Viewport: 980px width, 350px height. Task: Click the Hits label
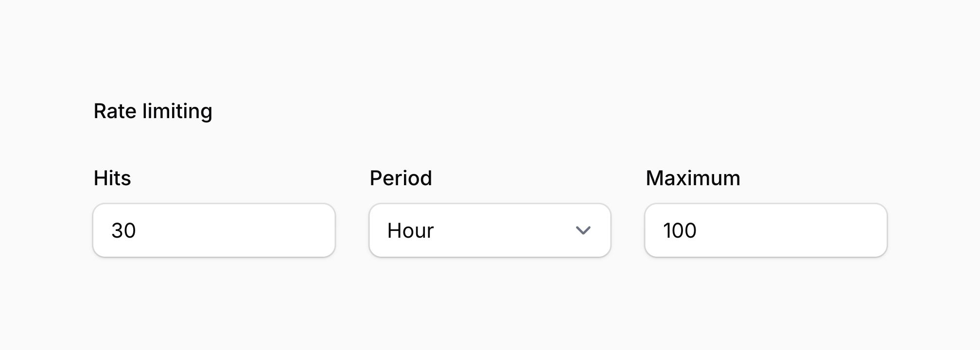(112, 178)
